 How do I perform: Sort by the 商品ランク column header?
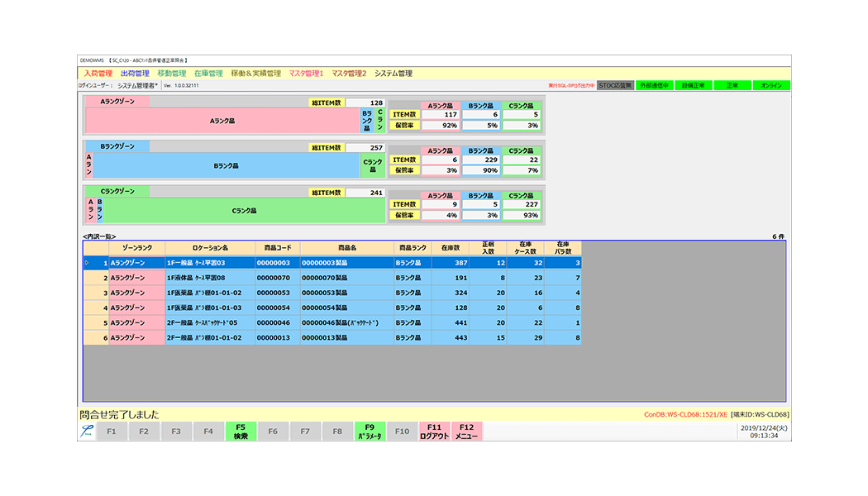coord(413,248)
